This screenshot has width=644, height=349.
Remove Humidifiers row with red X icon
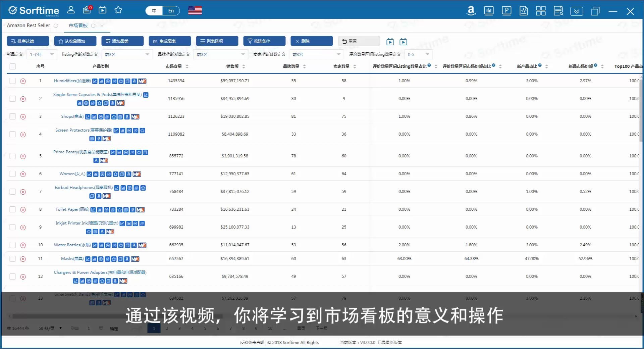23,81
